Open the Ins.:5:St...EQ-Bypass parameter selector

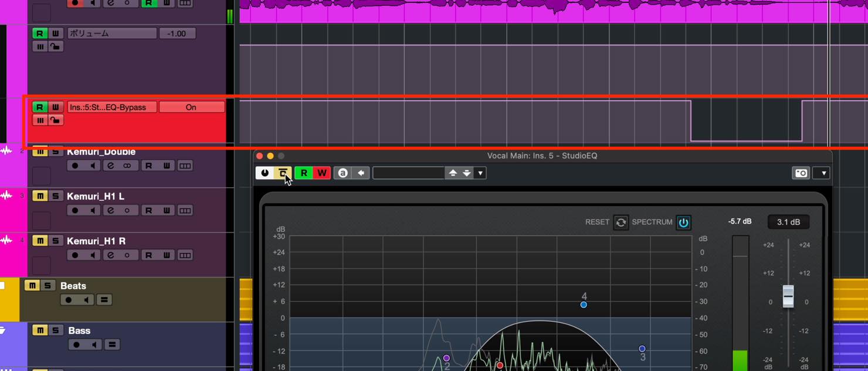112,107
